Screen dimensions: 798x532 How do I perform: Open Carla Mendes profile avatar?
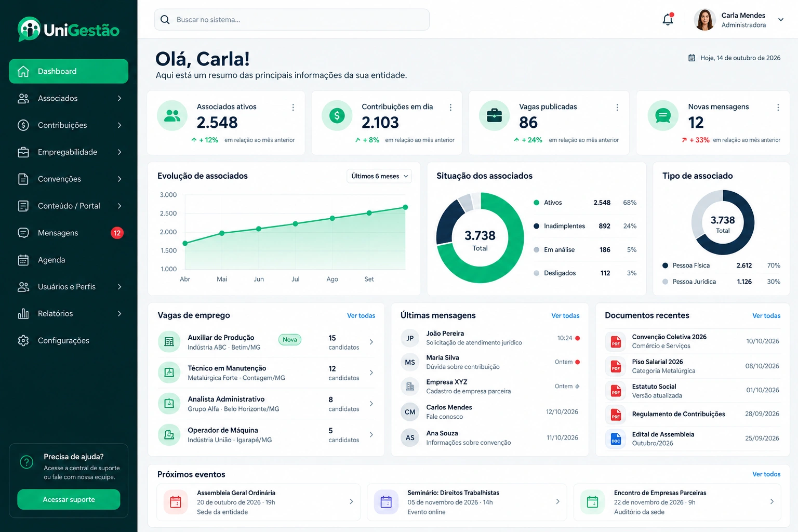[x=704, y=20]
